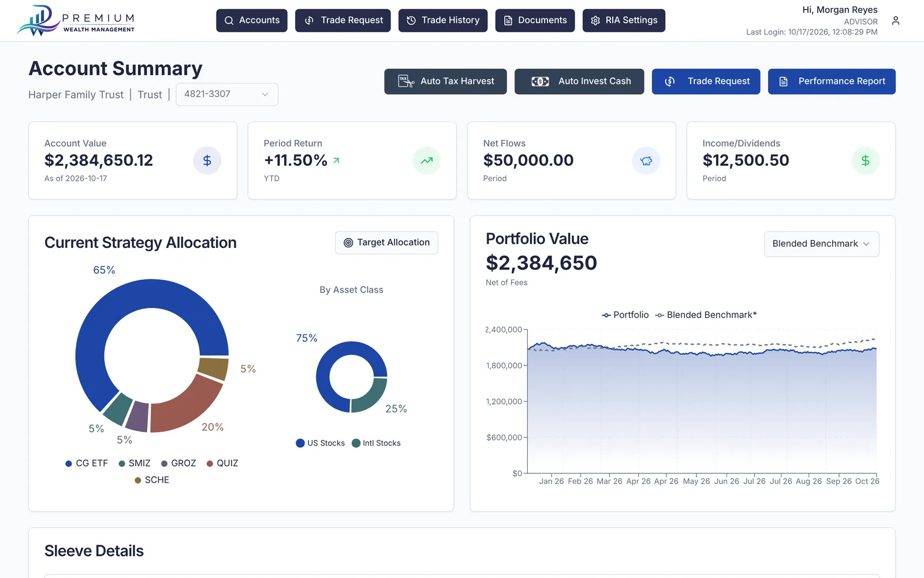Toggle CG ETF in allocation legend
This screenshot has height=578, width=924.
(87, 464)
